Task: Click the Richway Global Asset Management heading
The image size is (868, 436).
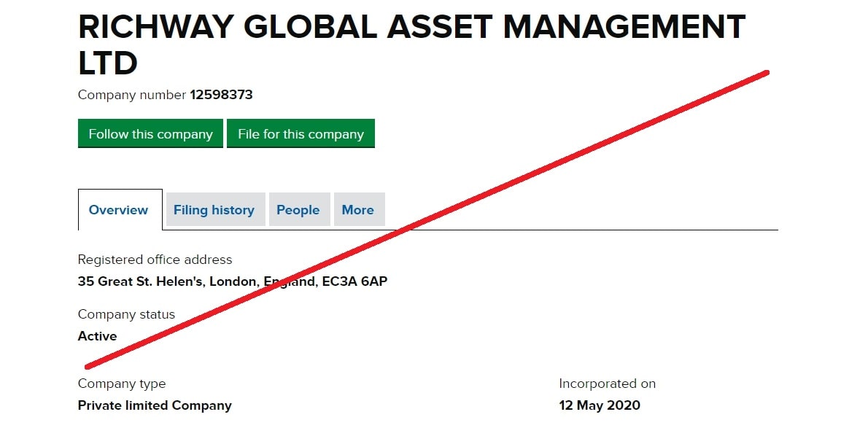Action: coord(411,29)
